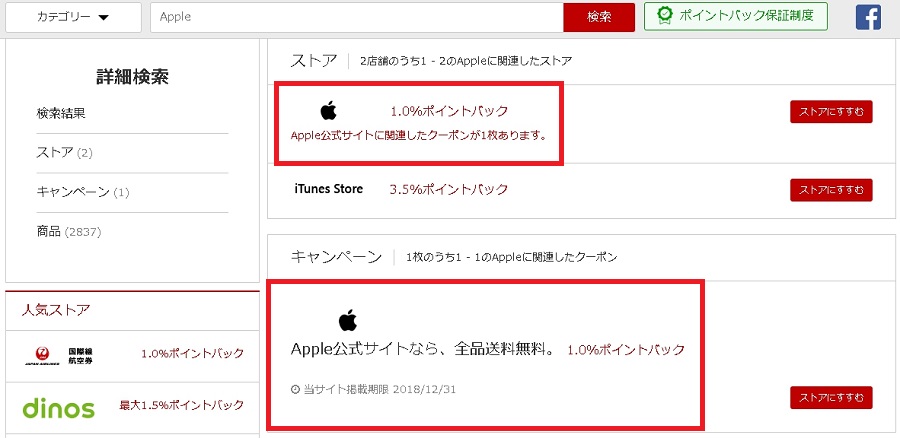Filter results by ストア (2)
Image resolution: width=900 pixels, height=438 pixels.
coord(64,153)
